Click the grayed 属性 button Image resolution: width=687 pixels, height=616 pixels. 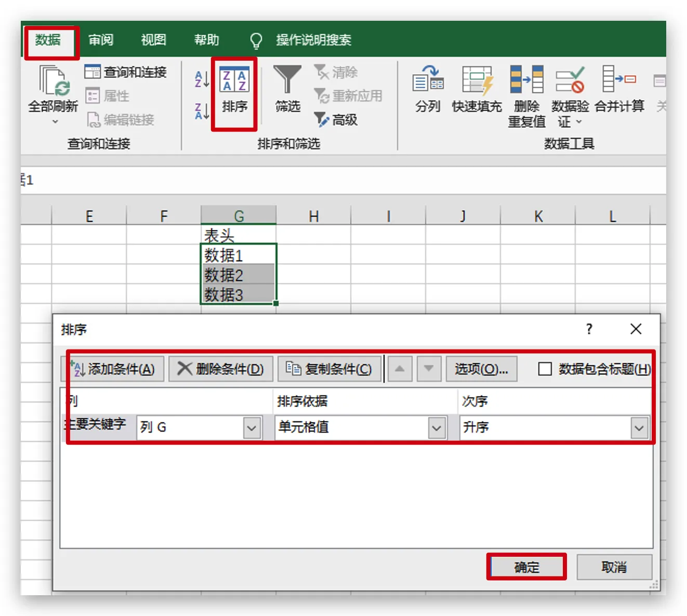pyautogui.click(x=107, y=96)
